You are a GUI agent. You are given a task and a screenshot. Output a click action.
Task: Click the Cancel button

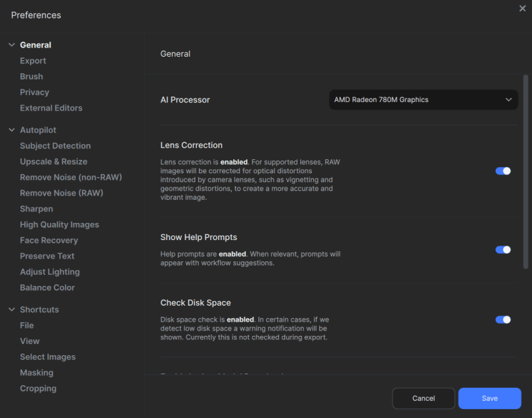423,398
